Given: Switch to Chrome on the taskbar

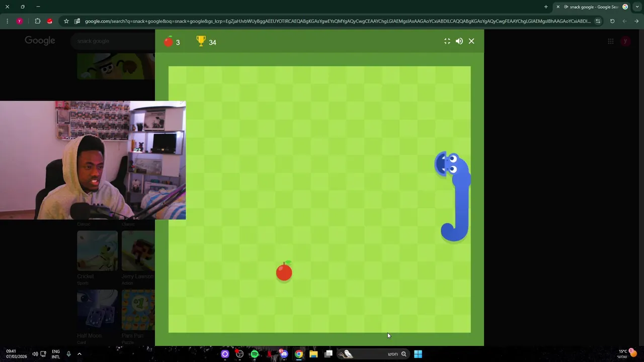Looking at the screenshot, I should coord(299,354).
